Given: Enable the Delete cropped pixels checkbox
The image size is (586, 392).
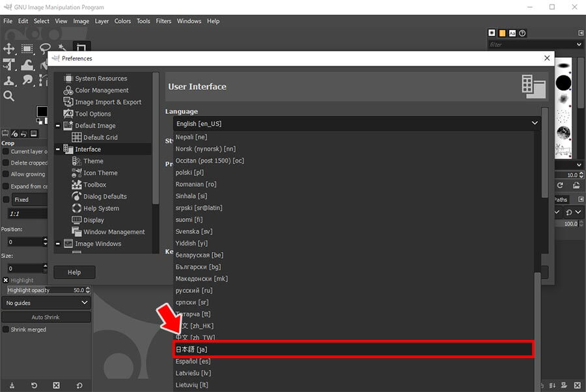Looking at the screenshot, I should (6, 163).
